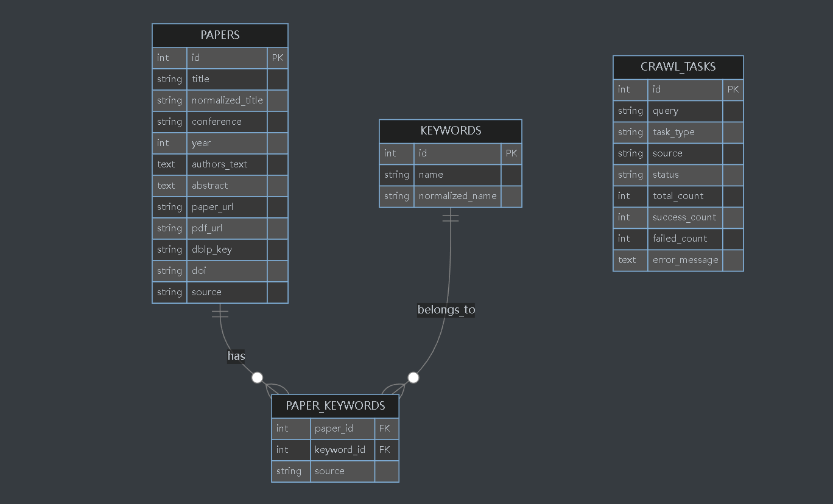Select the authors_text attribute in PAPERS

220,164
